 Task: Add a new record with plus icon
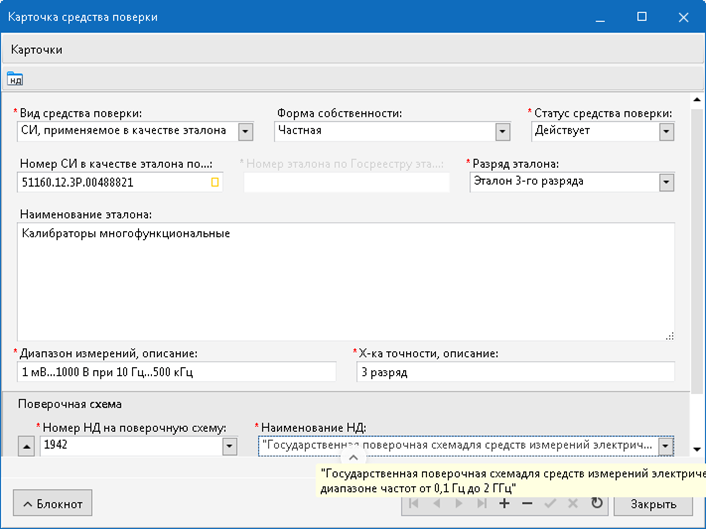click(x=505, y=503)
